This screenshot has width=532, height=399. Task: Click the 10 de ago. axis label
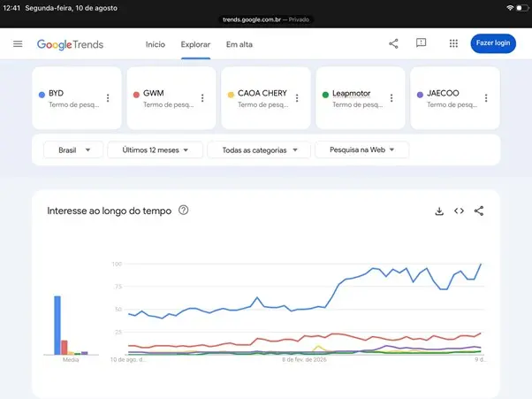click(x=128, y=359)
